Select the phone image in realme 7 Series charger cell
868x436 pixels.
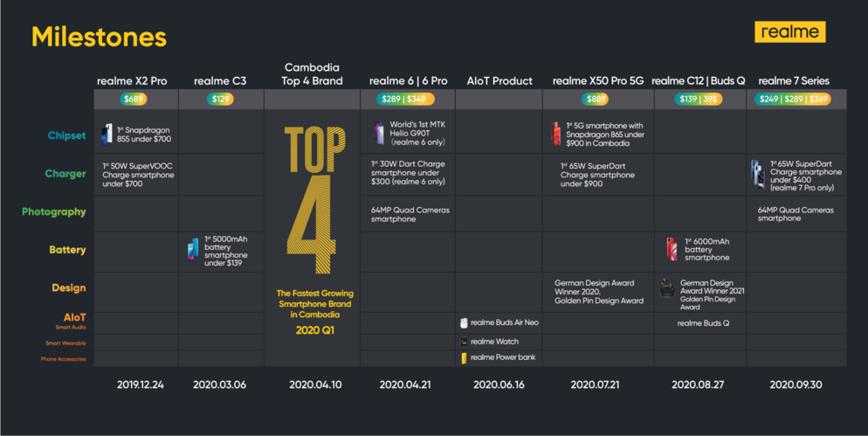click(758, 174)
